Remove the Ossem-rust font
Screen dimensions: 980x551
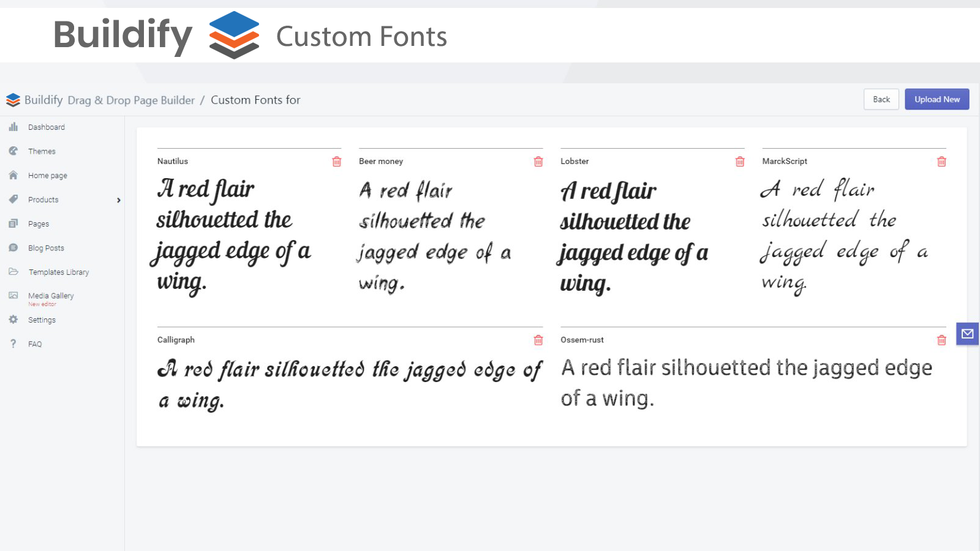(x=941, y=340)
